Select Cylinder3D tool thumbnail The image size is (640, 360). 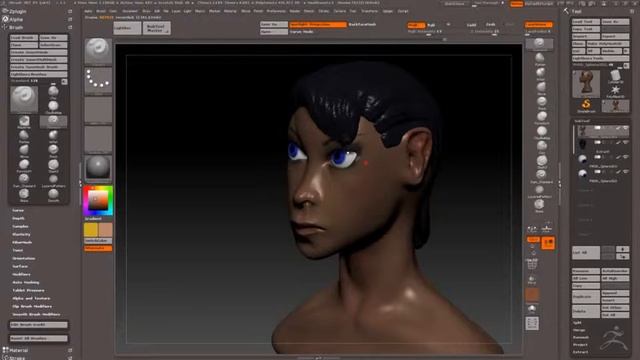[616, 76]
